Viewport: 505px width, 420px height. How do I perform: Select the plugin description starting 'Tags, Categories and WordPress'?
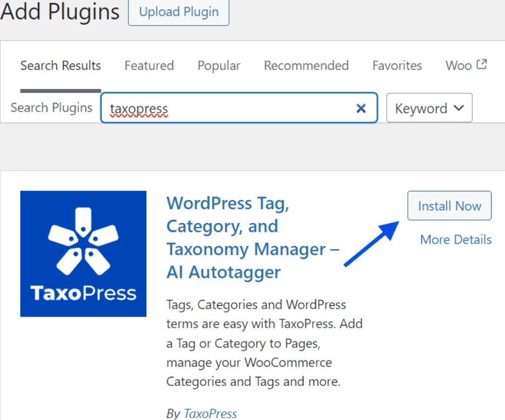[x=265, y=343]
